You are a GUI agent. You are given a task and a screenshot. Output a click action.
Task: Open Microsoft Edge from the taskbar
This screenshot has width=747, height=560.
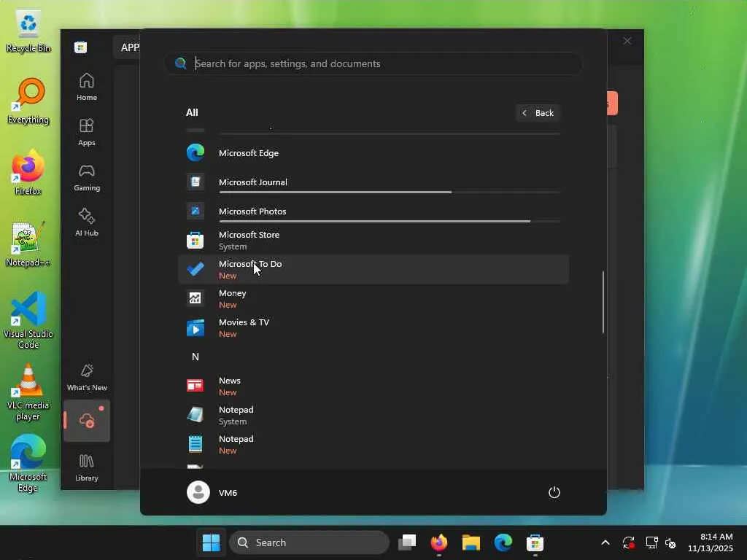[x=503, y=542]
